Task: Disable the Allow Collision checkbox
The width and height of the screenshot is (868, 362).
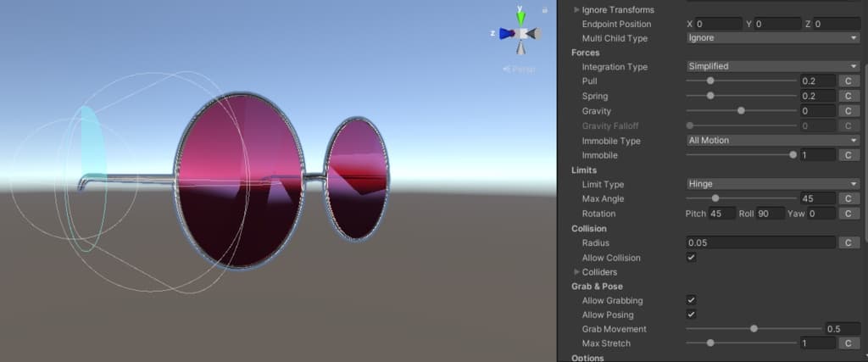Action: pyautogui.click(x=691, y=258)
